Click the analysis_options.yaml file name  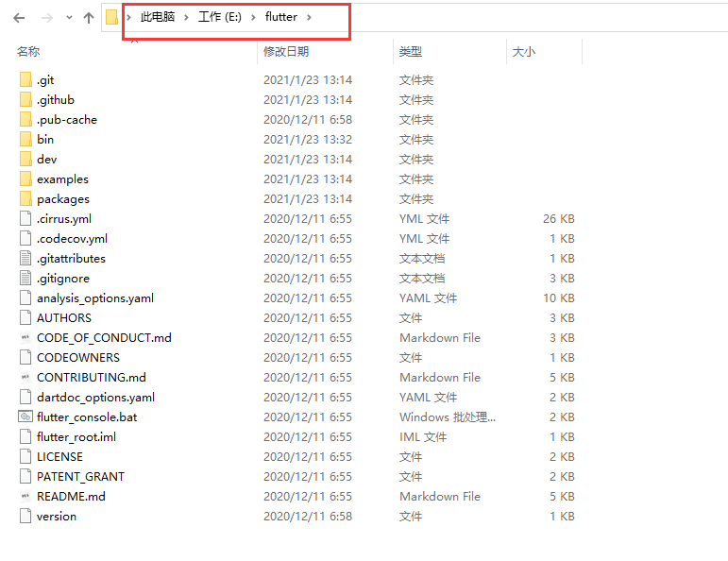click(95, 298)
